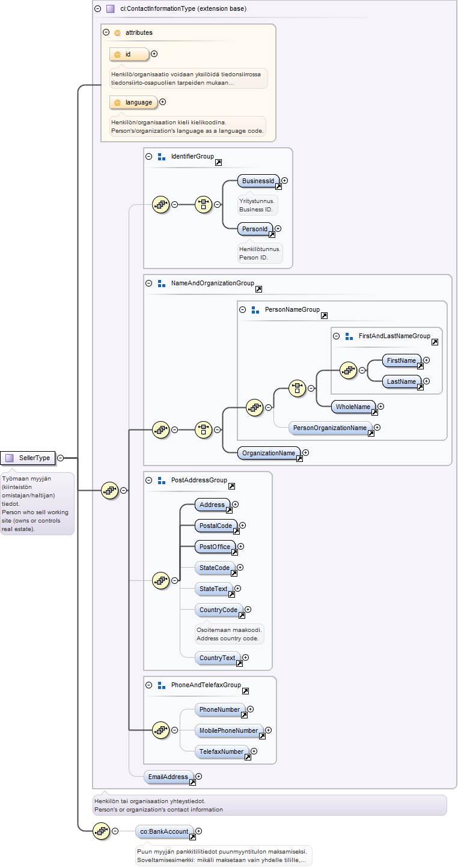Click the IdentifierGroup group icon
The width and height of the screenshot is (458, 868).
(161, 156)
